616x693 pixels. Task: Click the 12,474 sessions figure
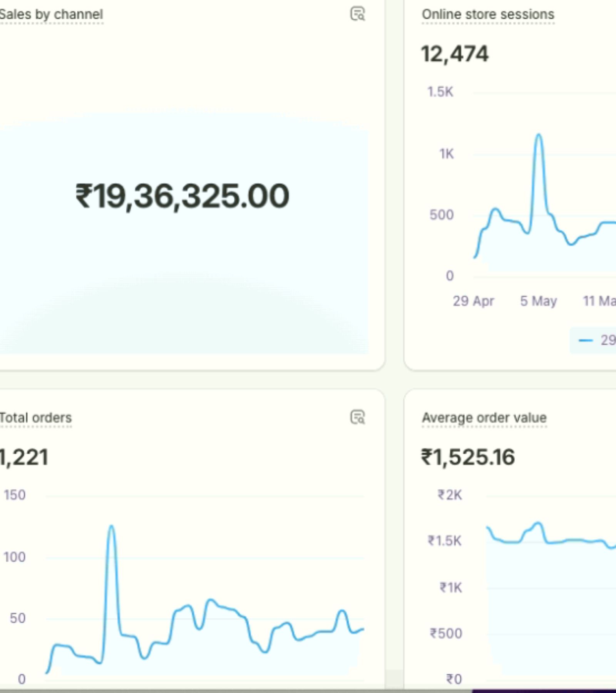click(455, 54)
